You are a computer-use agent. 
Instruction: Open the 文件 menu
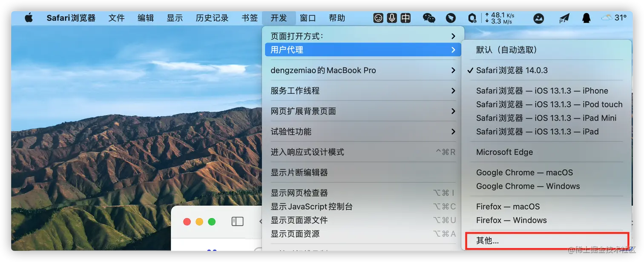116,18
